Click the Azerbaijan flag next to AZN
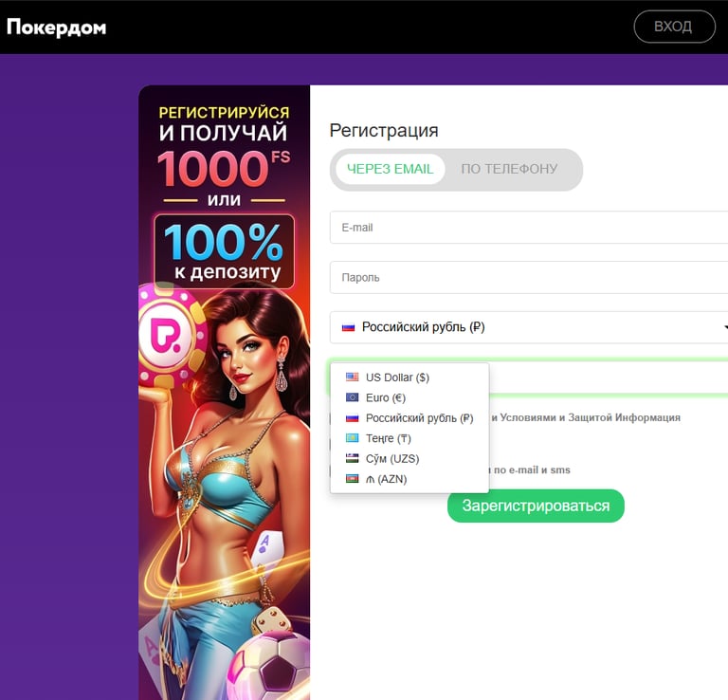Viewport: 728px width, 700px height. (x=352, y=479)
